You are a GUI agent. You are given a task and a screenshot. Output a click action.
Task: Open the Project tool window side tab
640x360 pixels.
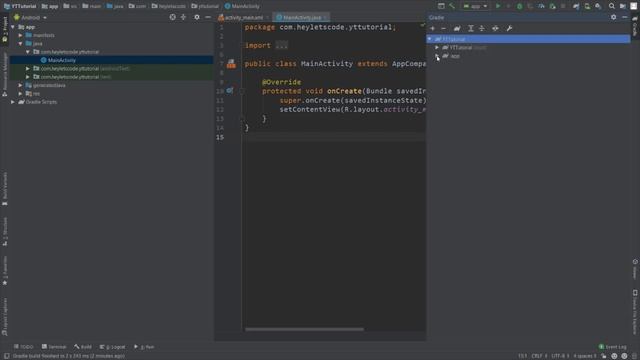[x=4, y=29]
